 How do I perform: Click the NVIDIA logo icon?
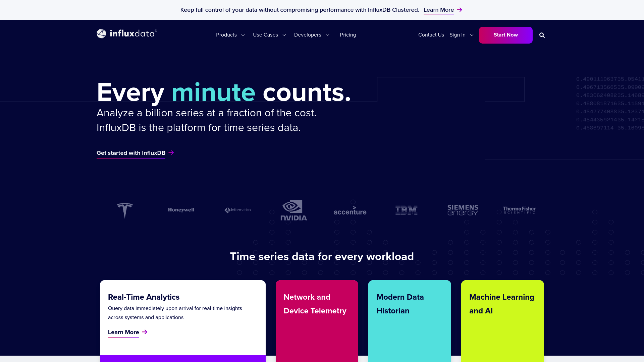(294, 210)
